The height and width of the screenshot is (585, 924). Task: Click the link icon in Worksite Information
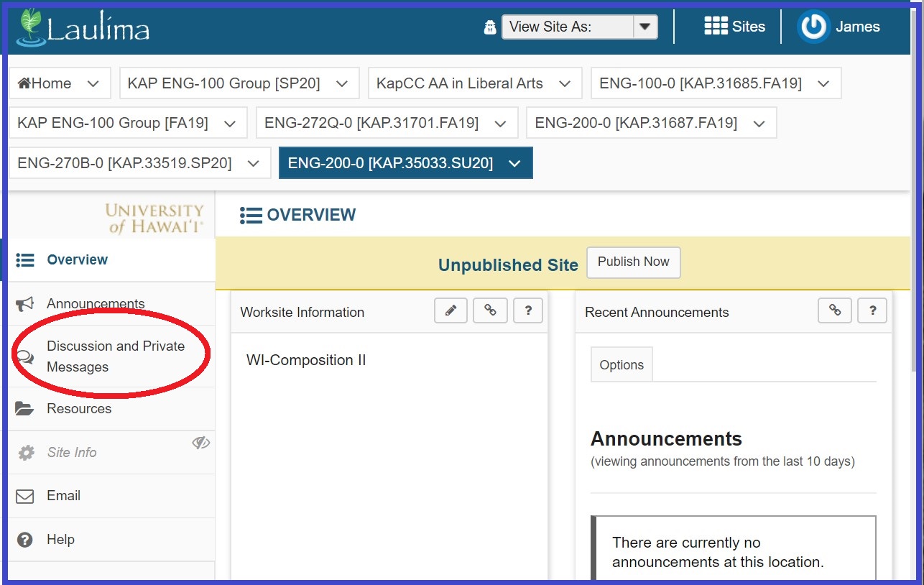point(490,310)
